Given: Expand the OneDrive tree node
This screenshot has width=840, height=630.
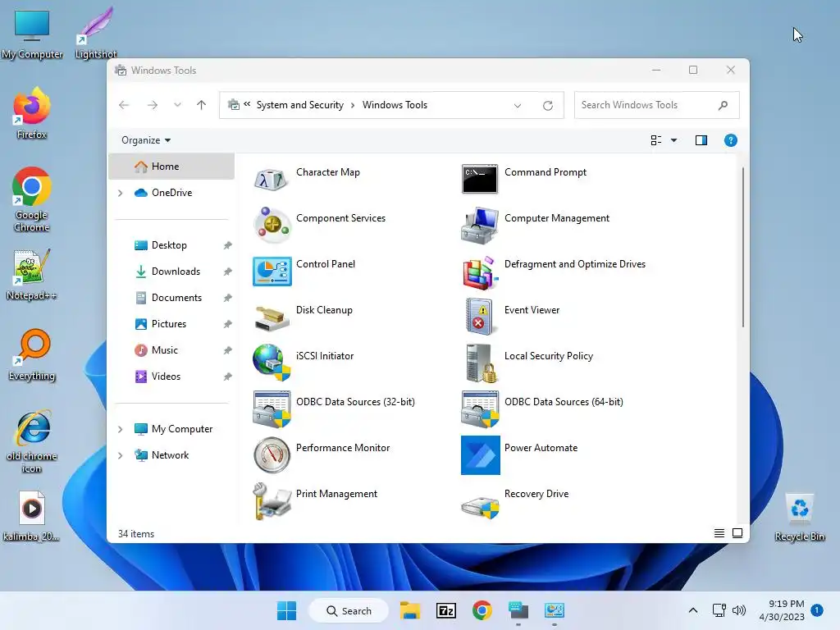Looking at the screenshot, I should coord(121,193).
